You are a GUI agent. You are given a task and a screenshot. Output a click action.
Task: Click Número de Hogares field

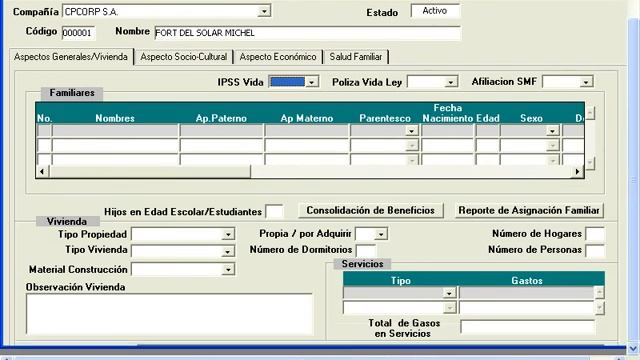pos(595,234)
